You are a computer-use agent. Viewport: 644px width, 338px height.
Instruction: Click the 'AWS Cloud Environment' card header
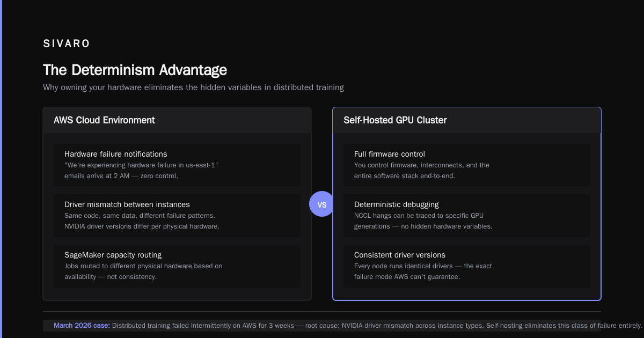point(177,120)
